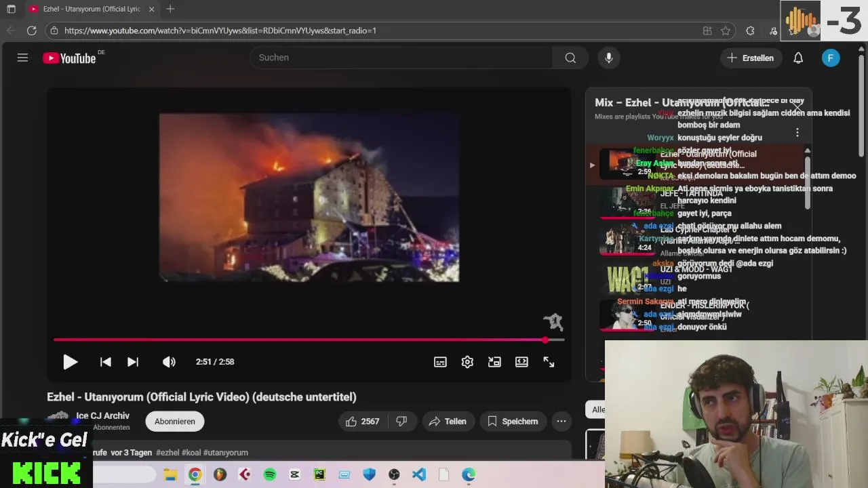Open the notifications bell

pos(798,58)
